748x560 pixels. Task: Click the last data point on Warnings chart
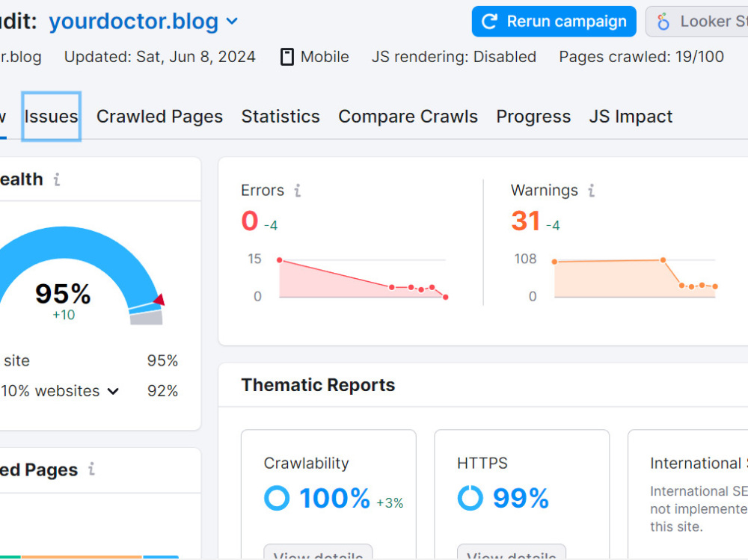[x=715, y=286]
